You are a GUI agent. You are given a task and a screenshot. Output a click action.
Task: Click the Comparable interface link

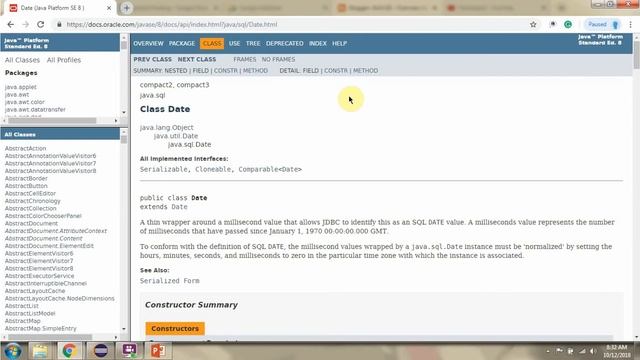(x=258, y=169)
